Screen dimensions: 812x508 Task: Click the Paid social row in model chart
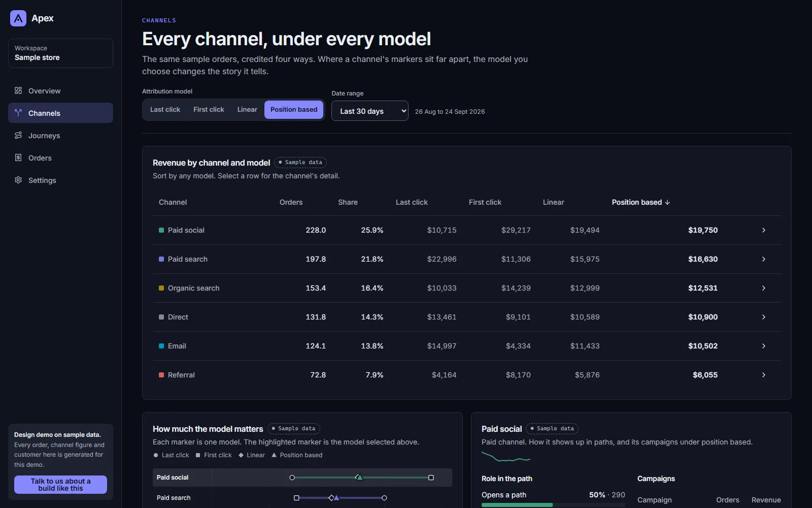(302, 478)
